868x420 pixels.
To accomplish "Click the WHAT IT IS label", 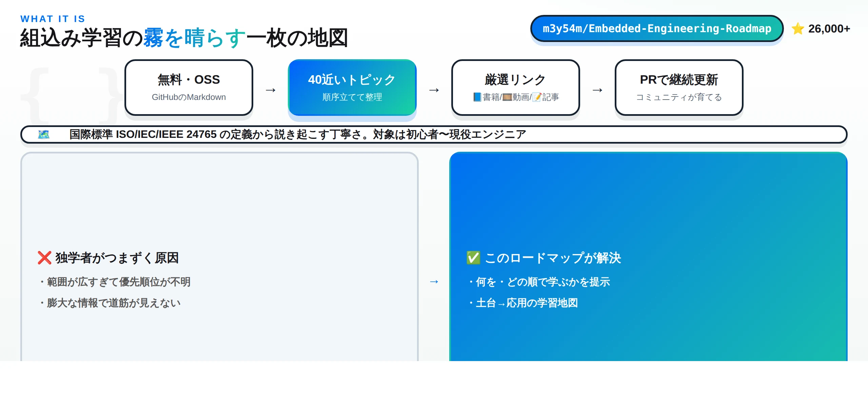I will (x=53, y=19).
